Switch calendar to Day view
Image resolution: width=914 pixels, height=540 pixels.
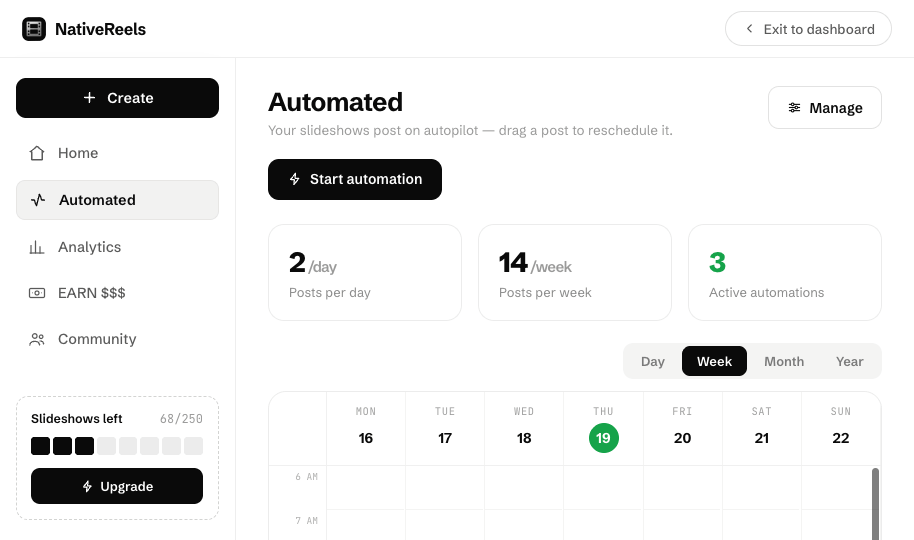click(653, 361)
